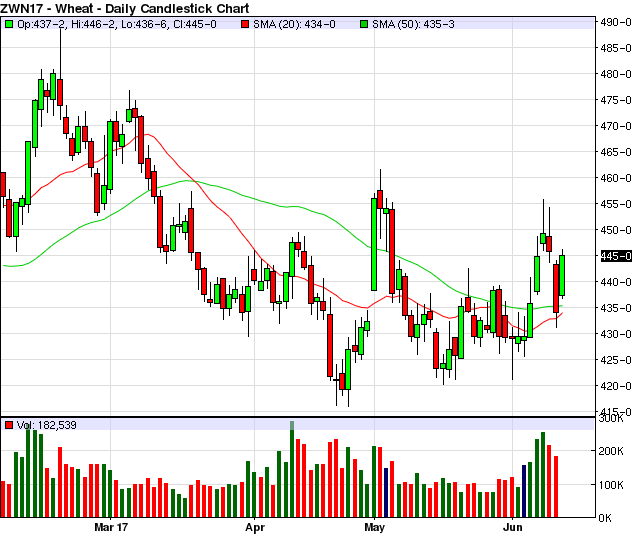This screenshot has height=536, width=640.
Task: Click the 470-0 price axis label
Action: 616,126
